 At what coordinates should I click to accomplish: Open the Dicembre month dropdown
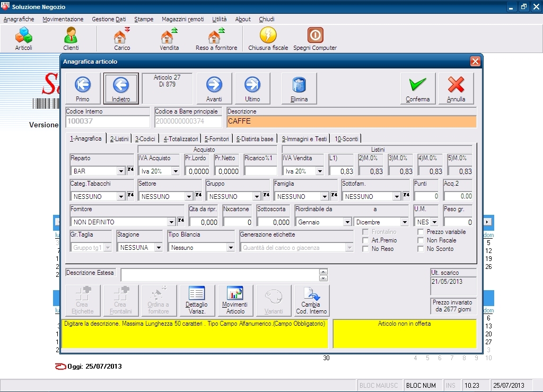(404, 222)
